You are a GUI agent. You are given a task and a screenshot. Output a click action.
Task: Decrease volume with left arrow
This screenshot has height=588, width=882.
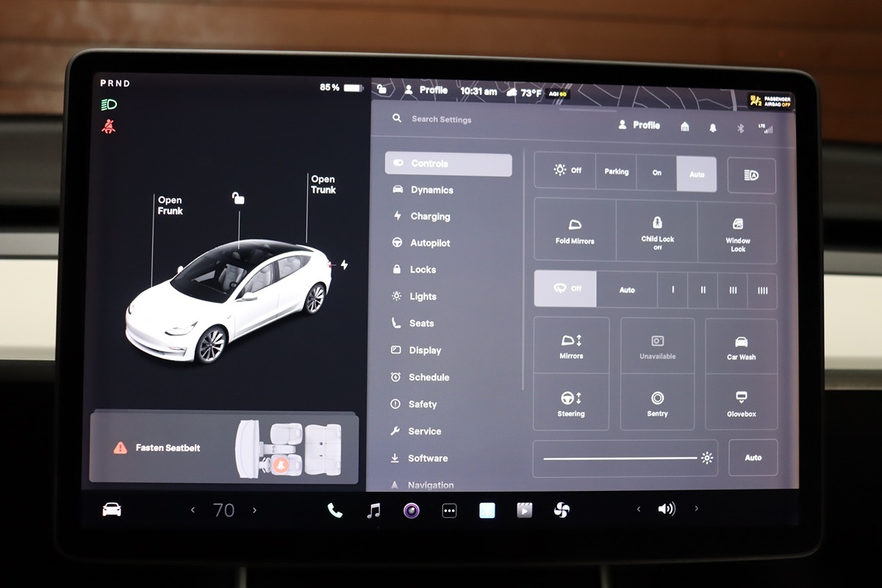point(638,509)
